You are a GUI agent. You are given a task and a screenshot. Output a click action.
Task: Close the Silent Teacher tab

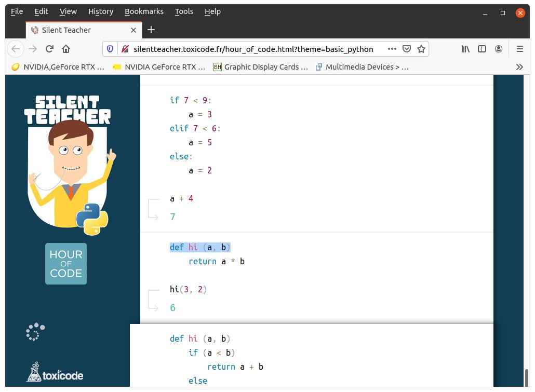pos(133,30)
